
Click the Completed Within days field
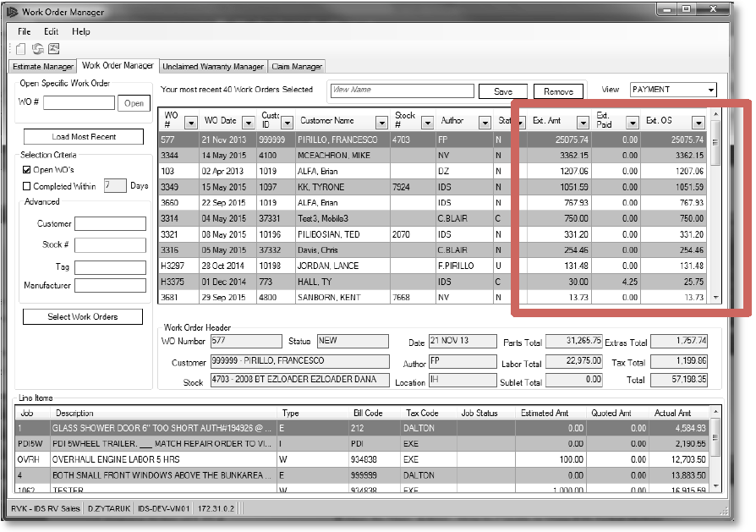[115, 186]
